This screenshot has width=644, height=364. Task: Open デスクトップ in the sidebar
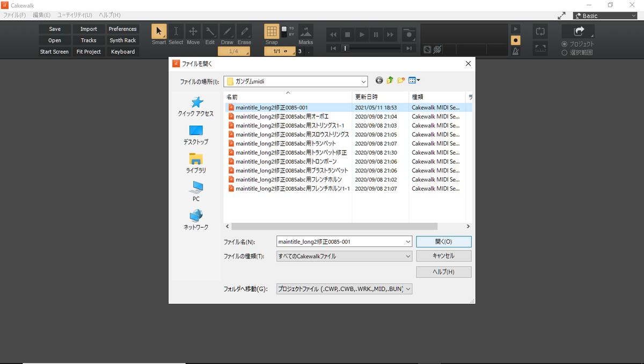click(196, 135)
